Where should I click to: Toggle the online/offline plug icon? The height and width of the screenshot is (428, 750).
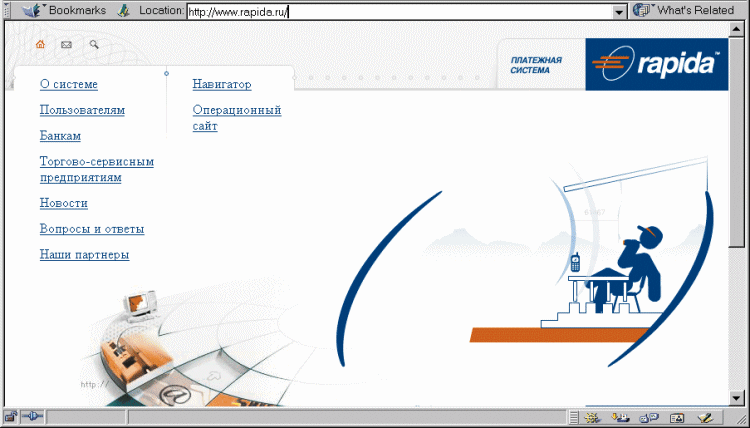33,417
